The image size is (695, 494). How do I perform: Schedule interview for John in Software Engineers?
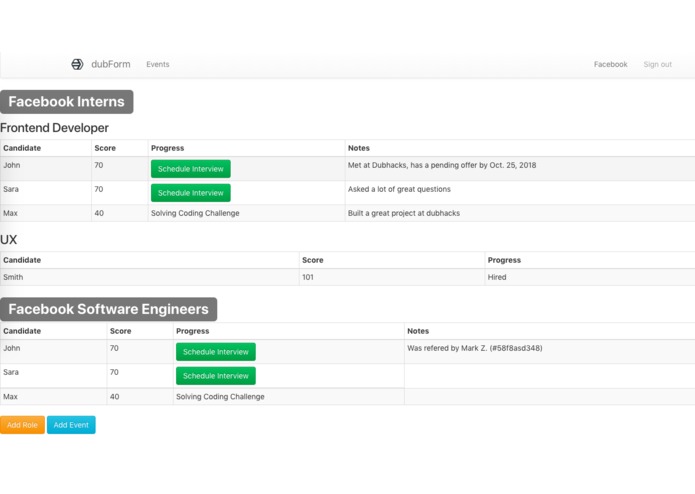pyautogui.click(x=216, y=352)
